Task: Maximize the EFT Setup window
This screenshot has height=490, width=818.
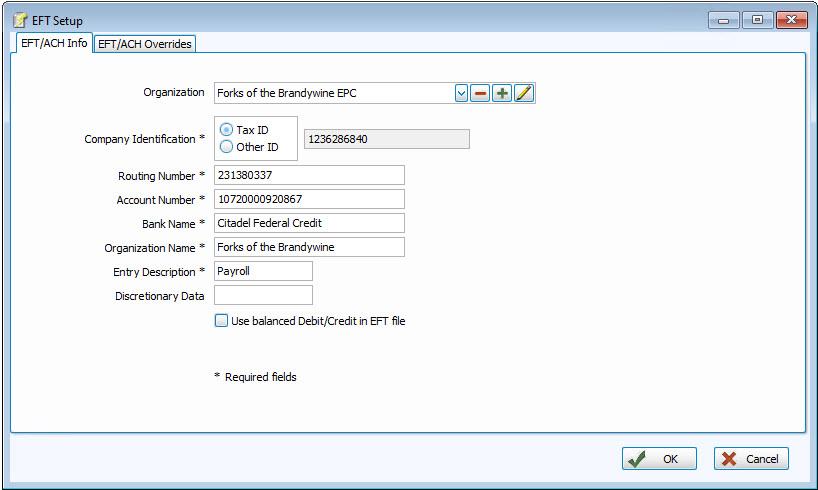Action: (757, 20)
